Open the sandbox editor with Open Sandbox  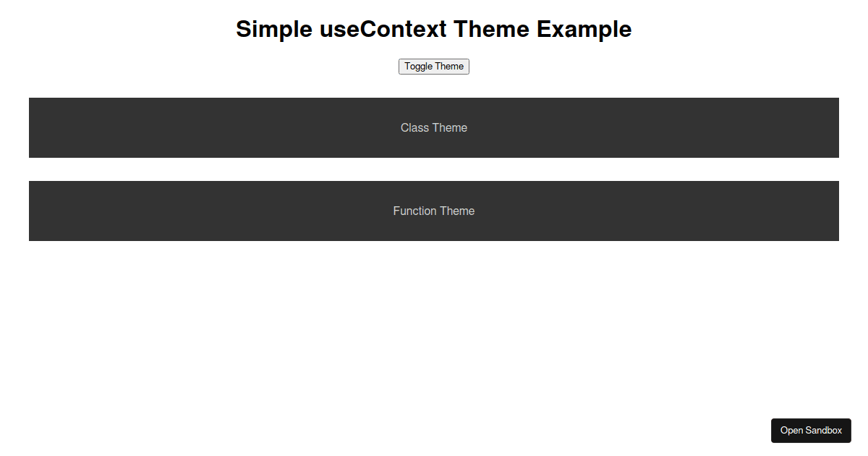click(811, 430)
